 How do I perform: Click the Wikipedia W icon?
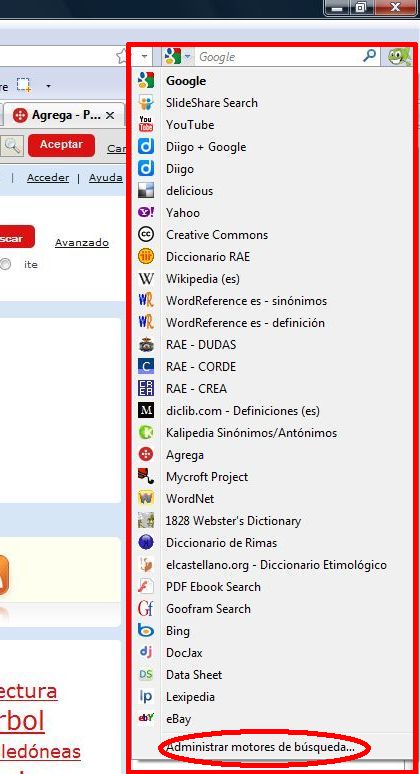146,278
